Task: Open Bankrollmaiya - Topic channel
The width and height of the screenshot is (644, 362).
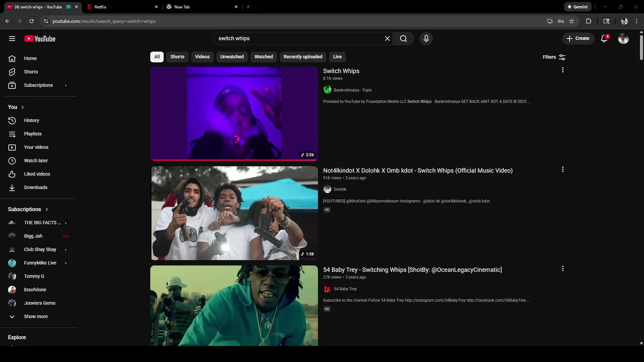Action: (x=353, y=90)
